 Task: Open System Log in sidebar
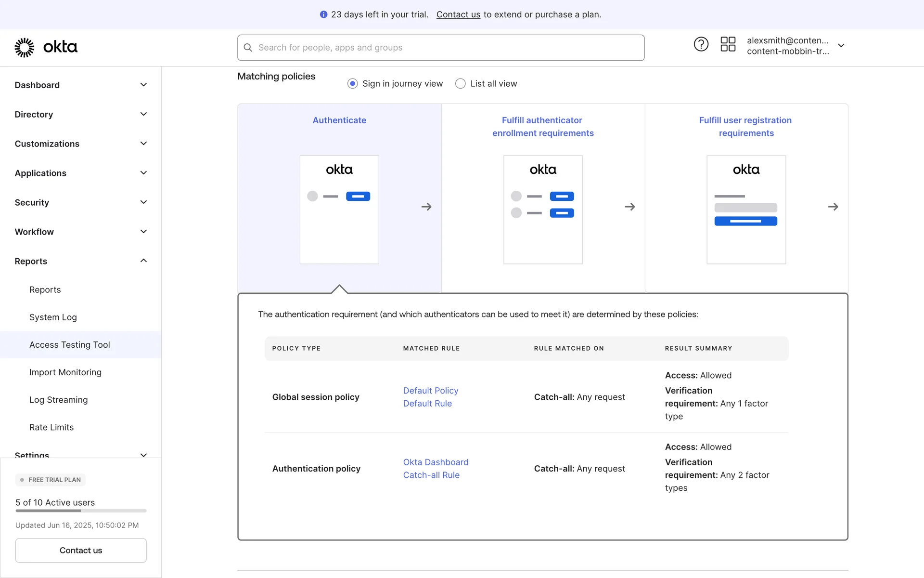click(53, 317)
